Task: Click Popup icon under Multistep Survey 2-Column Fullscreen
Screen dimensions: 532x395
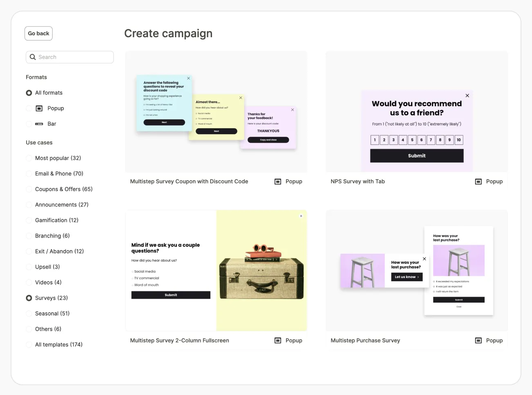Action: (x=278, y=341)
